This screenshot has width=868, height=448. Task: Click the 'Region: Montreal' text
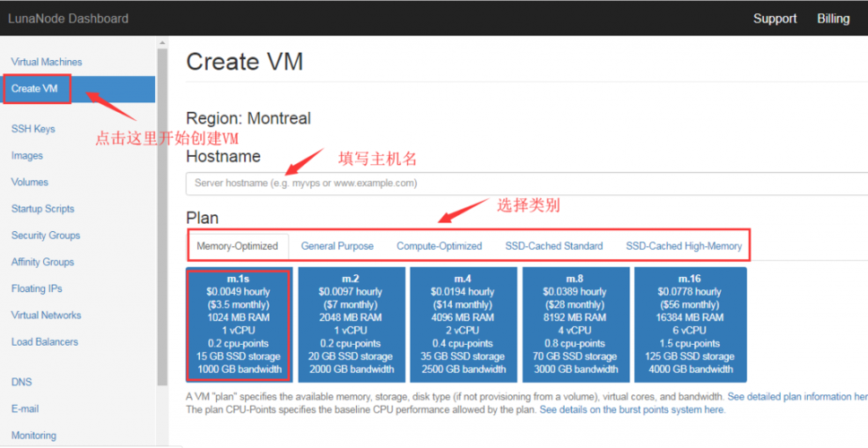[x=248, y=118]
